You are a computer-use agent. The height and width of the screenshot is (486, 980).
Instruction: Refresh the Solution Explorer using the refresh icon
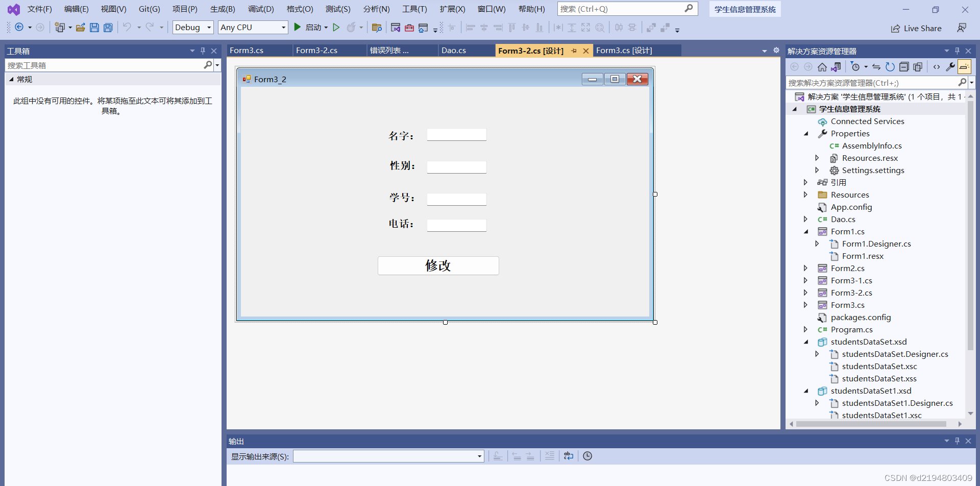890,66
